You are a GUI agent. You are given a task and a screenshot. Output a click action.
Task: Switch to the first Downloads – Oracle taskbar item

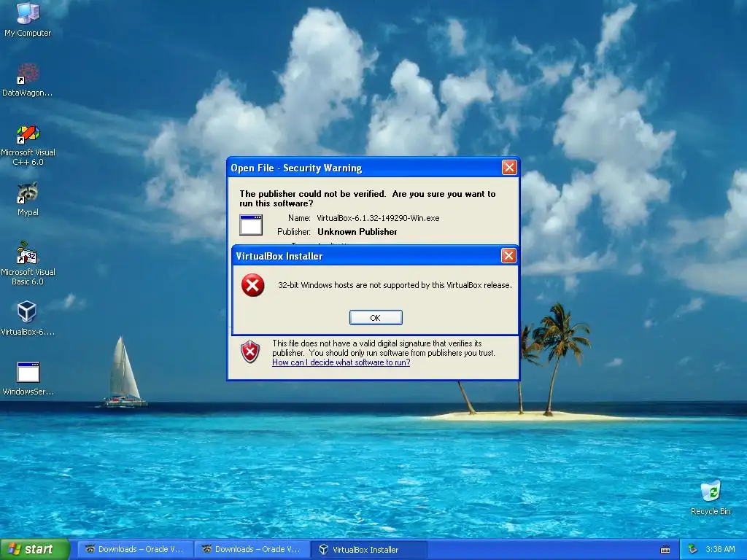[x=135, y=549]
